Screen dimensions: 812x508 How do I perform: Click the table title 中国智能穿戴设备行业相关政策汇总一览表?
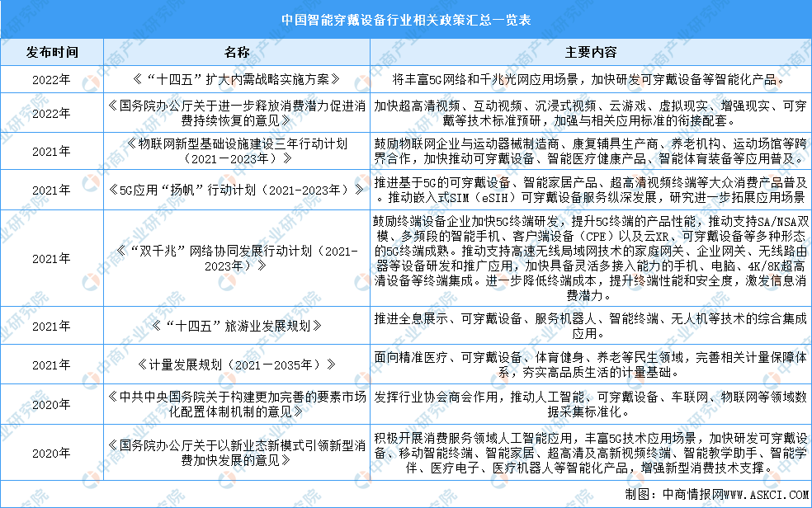[x=406, y=20]
